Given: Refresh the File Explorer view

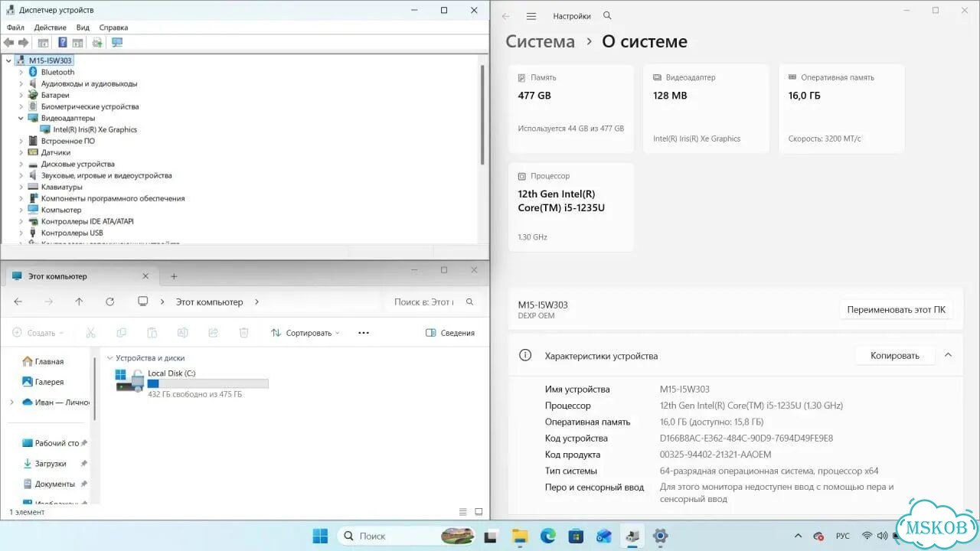Looking at the screenshot, I should pyautogui.click(x=109, y=302).
